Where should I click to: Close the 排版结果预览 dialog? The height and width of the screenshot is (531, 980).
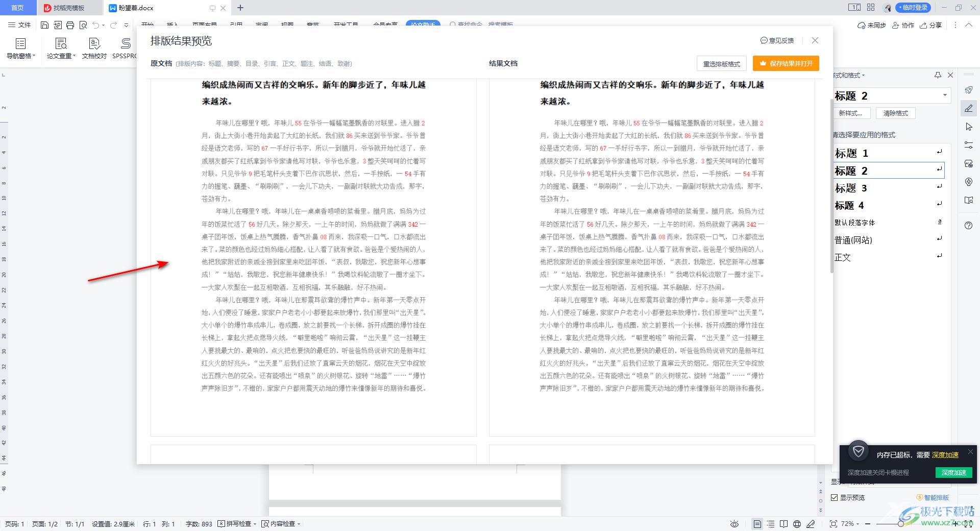(x=815, y=40)
